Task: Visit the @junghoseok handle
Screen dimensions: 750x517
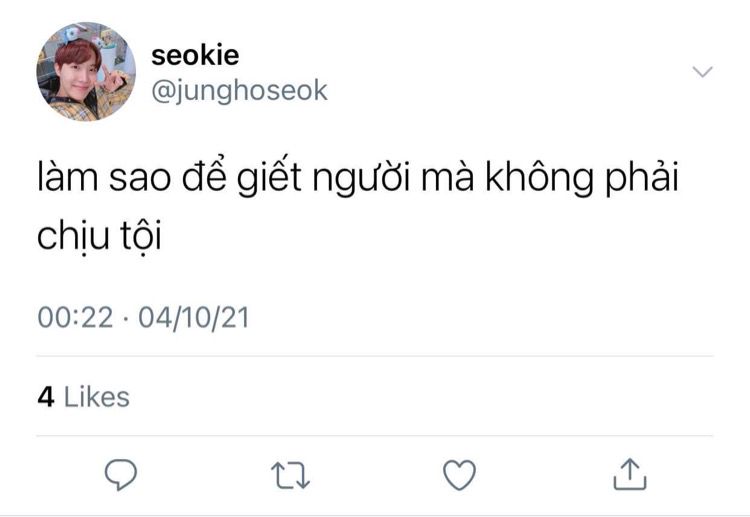Action: [240, 91]
